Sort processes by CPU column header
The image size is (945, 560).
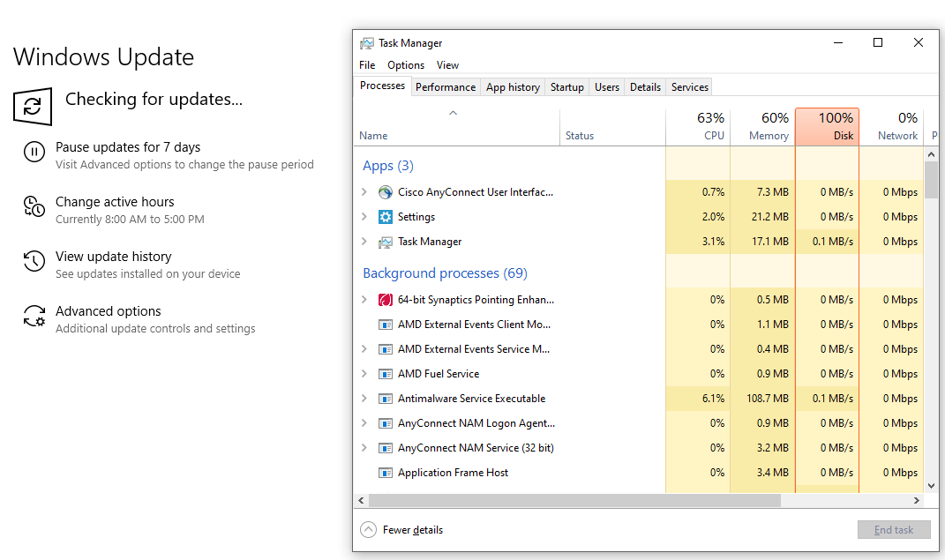[x=698, y=127]
